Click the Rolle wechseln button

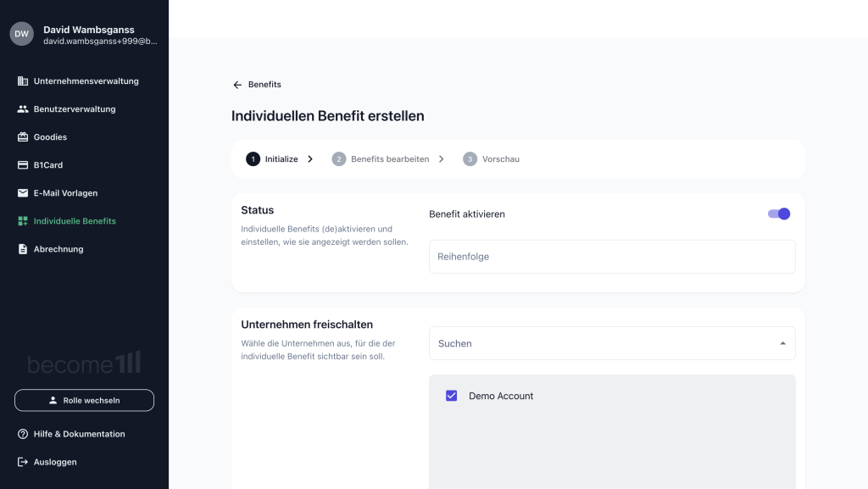click(x=84, y=401)
